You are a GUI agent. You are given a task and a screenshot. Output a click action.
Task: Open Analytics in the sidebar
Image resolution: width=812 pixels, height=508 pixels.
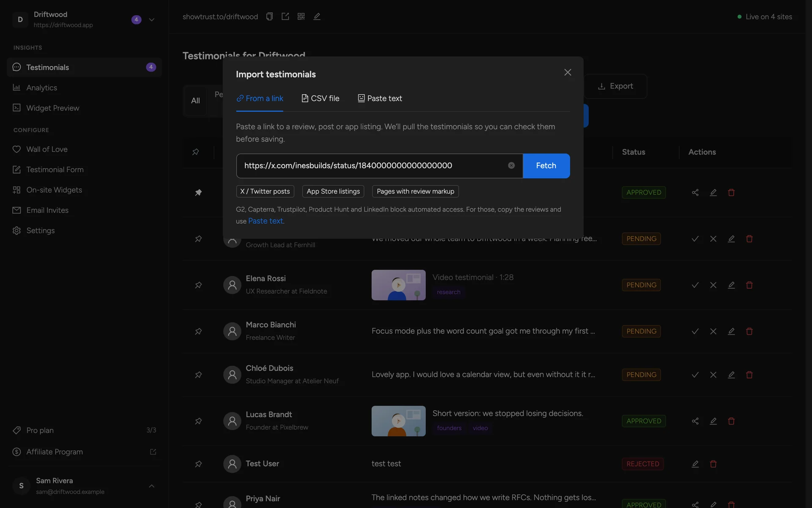coord(84,88)
